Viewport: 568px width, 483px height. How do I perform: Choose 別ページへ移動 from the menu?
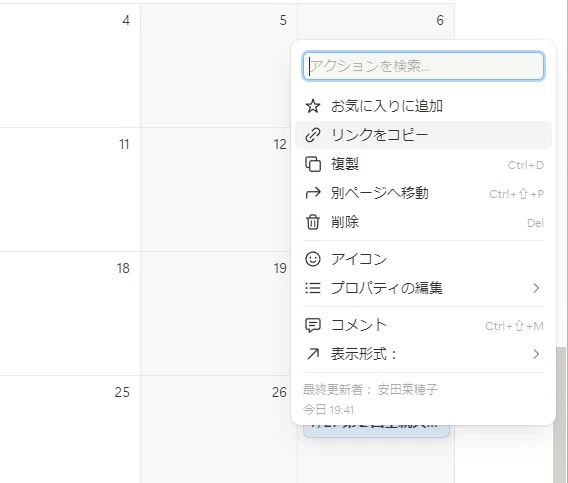(423, 193)
